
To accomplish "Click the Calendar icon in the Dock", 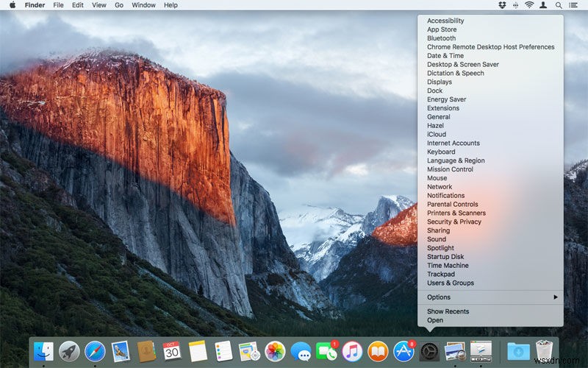I will pyautogui.click(x=172, y=351).
